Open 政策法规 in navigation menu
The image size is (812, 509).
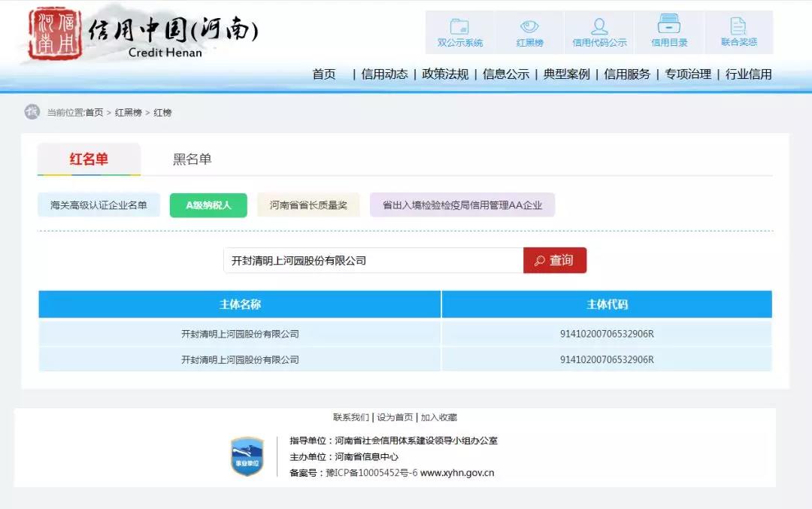point(445,74)
